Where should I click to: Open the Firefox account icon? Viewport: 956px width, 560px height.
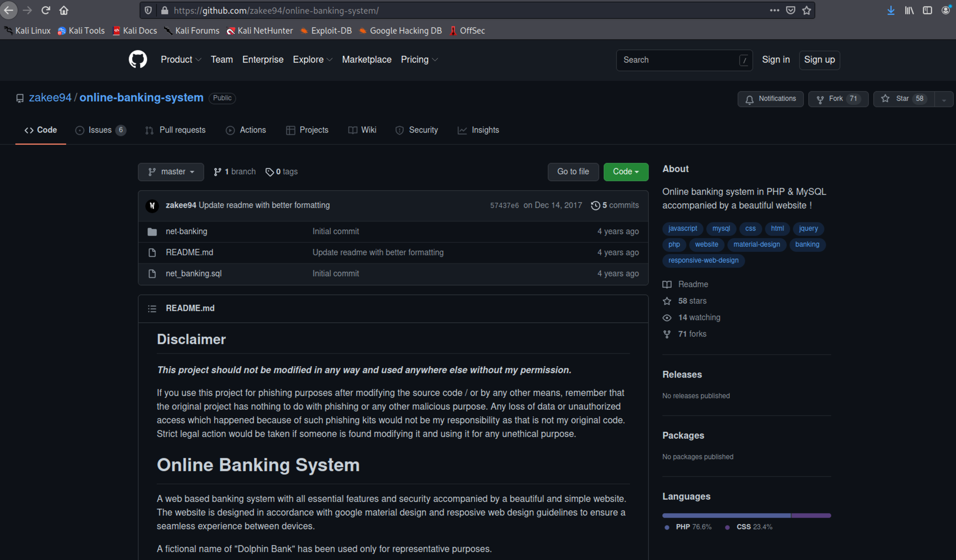click(x=946, y=10)
